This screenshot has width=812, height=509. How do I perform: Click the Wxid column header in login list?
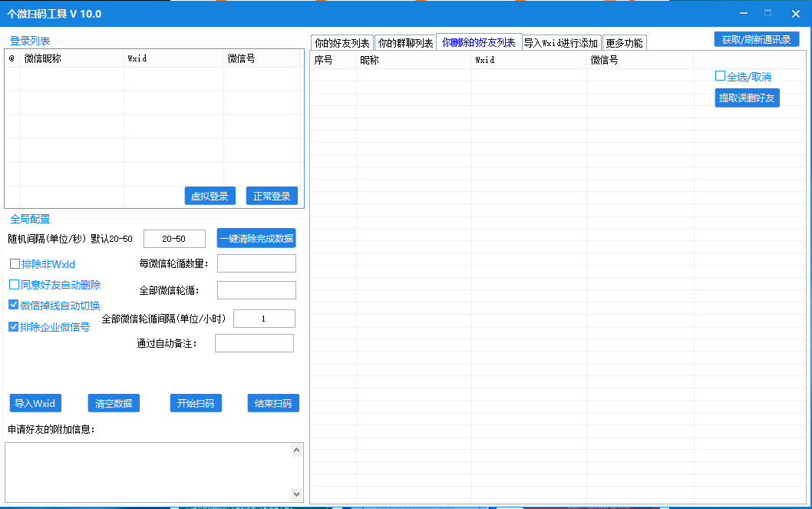click(173, 58)
